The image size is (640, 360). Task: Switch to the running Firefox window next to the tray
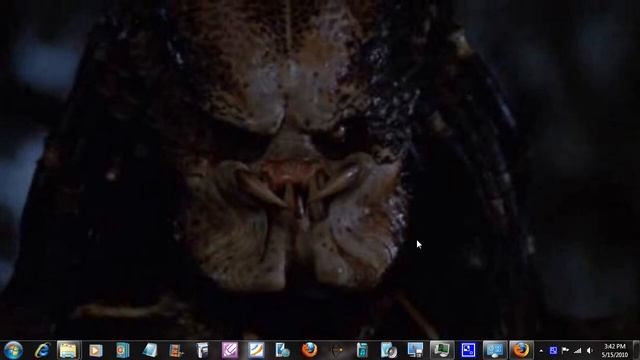(x=521, y=350)
